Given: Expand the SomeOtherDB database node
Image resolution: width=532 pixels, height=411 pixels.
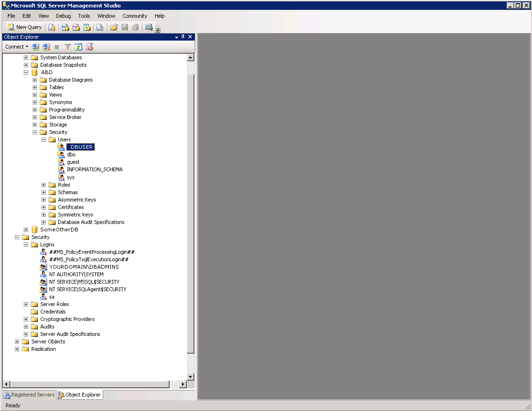Looking at the screenshot, I should click(26, 230).
